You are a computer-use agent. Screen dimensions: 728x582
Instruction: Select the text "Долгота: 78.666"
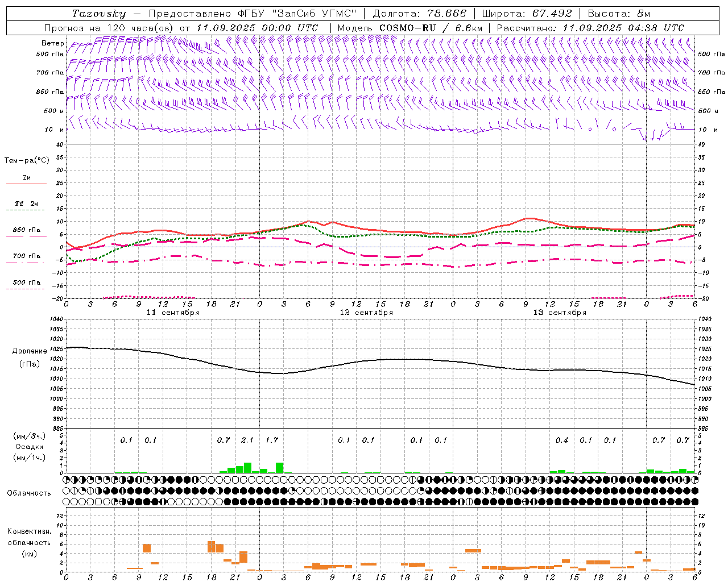tap(420, 14)
